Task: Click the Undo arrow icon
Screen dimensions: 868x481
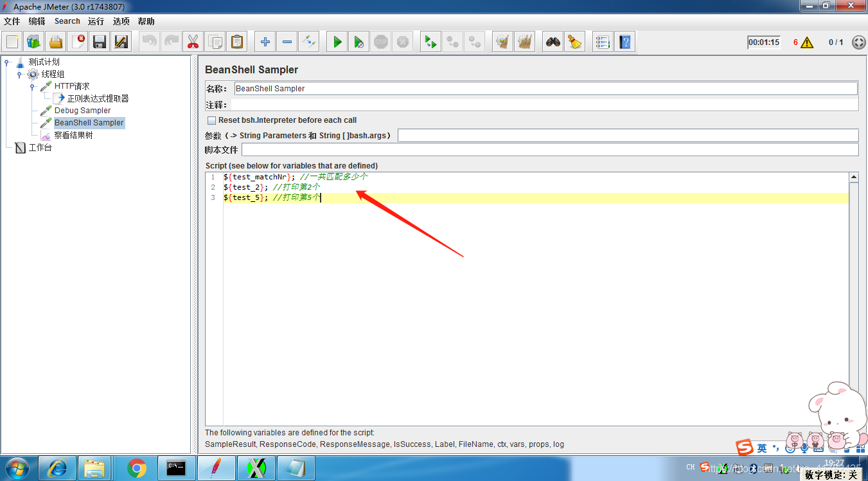Action: (x=150, y=42)
